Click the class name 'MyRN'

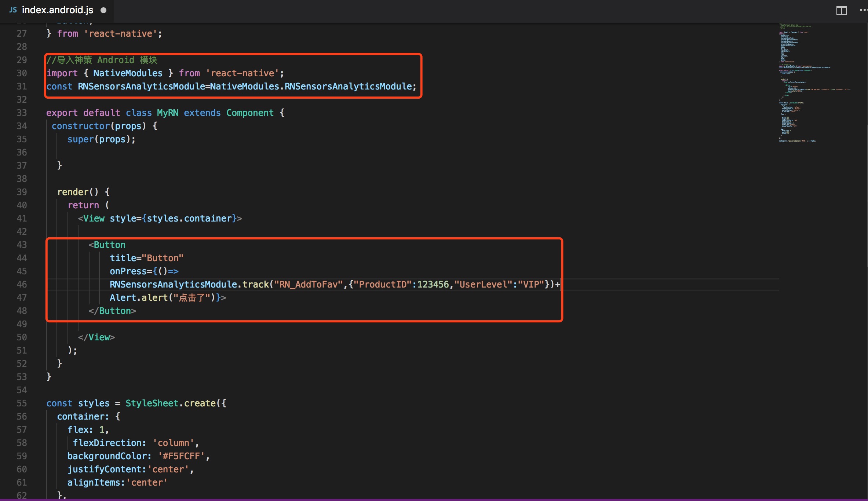coord(168,113)
